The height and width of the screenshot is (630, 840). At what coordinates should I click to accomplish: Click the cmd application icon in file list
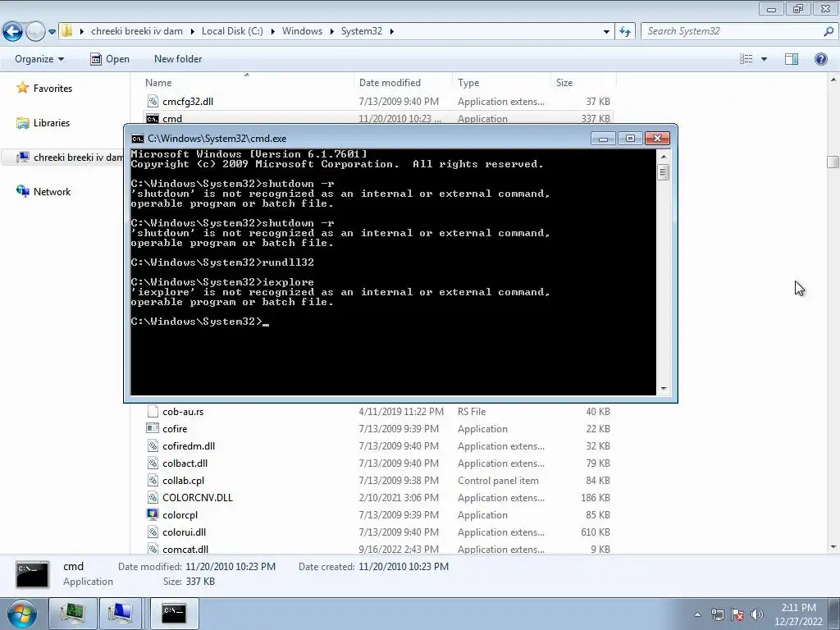(x=153, y=119)
